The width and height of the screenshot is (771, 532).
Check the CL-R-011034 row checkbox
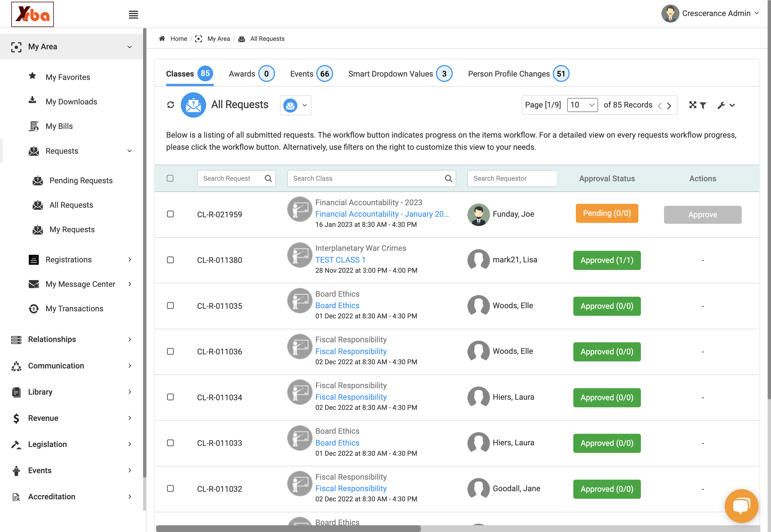[170, 397]
